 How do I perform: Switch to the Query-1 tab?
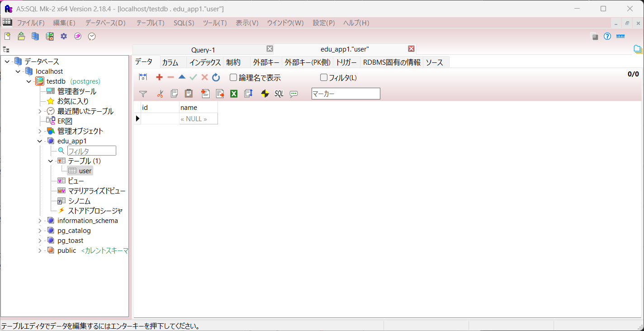tap(203, 50)
